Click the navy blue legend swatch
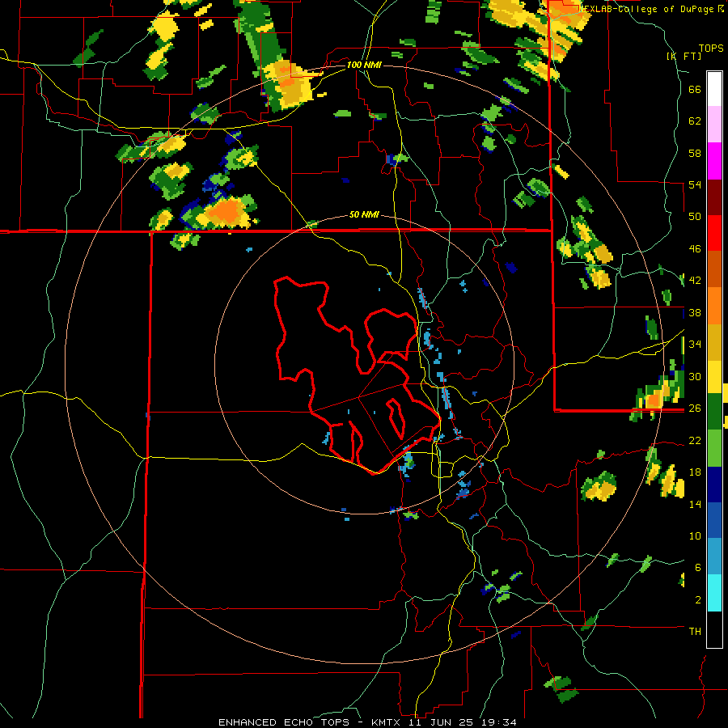This screenshot has height=728, width=728. (714, 485)
